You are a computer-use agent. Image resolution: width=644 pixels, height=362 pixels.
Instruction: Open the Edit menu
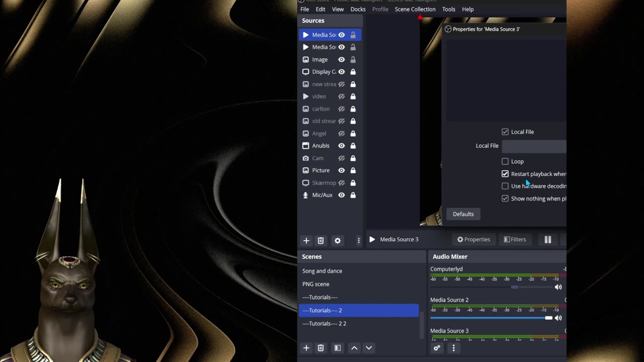pos(320,9)
